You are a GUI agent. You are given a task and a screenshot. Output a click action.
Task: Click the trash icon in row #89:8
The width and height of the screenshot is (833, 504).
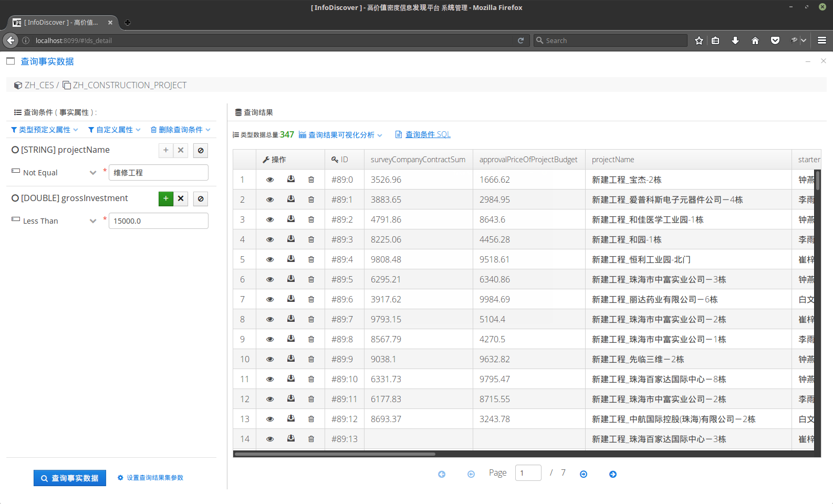click(x=311, y=339)
